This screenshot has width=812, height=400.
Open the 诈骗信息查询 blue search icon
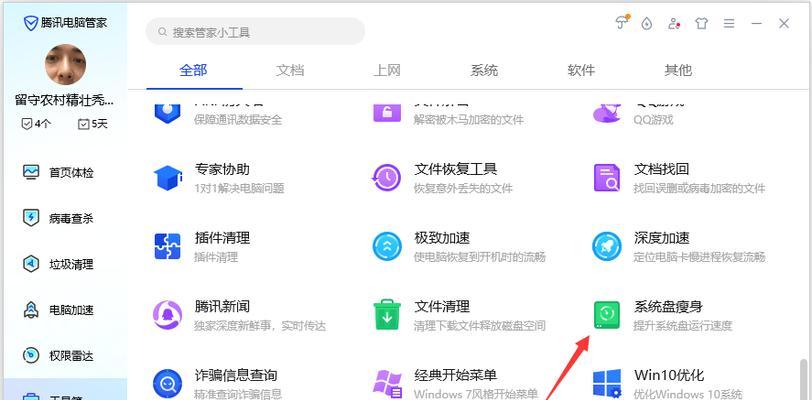click(x=168, y=384)
